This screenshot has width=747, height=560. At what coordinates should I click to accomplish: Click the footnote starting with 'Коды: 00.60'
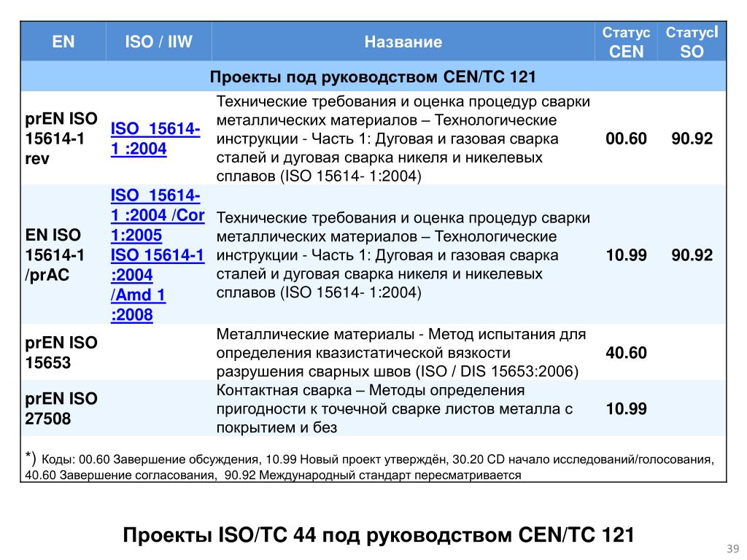click(370, 466)
